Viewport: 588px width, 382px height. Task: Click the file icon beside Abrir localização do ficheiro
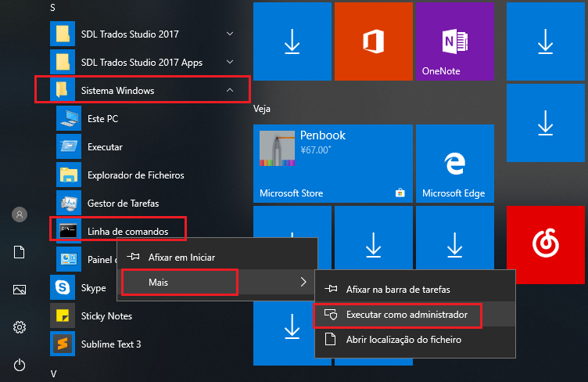coord(331,339)
